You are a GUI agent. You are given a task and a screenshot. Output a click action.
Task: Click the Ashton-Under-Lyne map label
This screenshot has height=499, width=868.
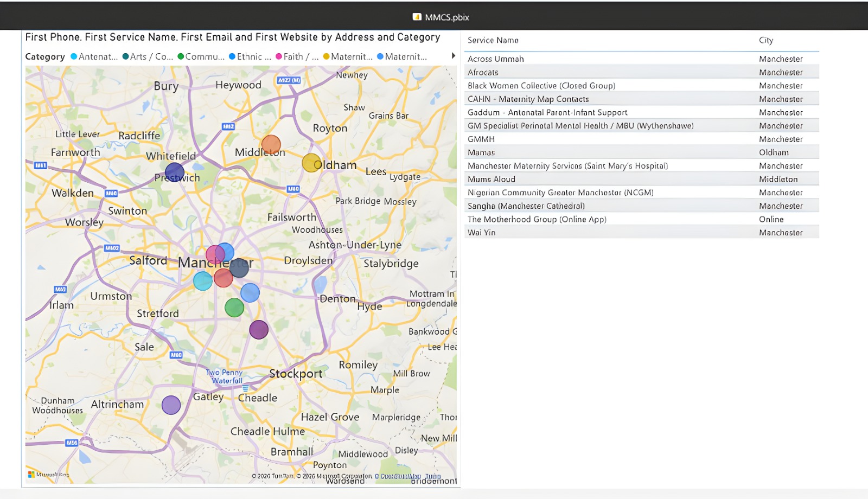coord(355,245)
